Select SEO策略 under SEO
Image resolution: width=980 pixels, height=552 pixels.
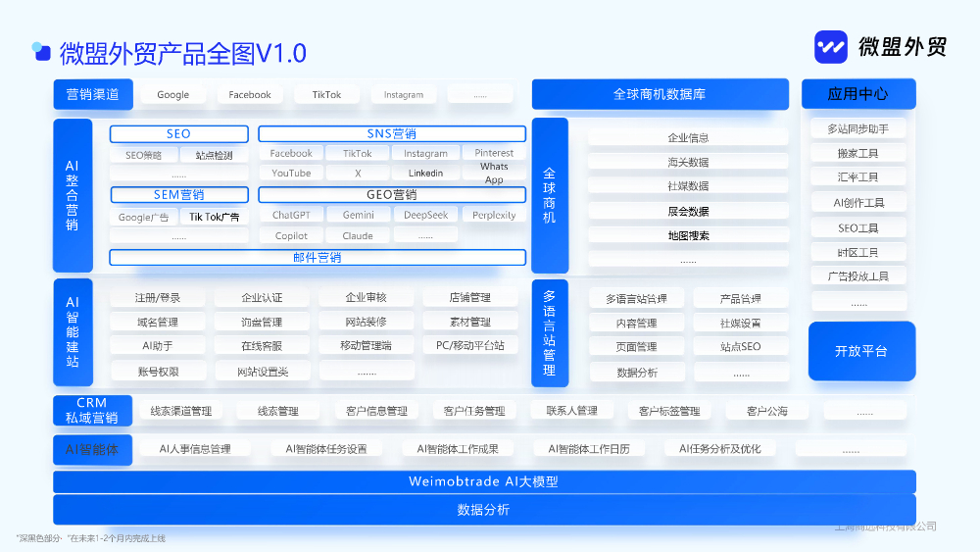(144, 155)
